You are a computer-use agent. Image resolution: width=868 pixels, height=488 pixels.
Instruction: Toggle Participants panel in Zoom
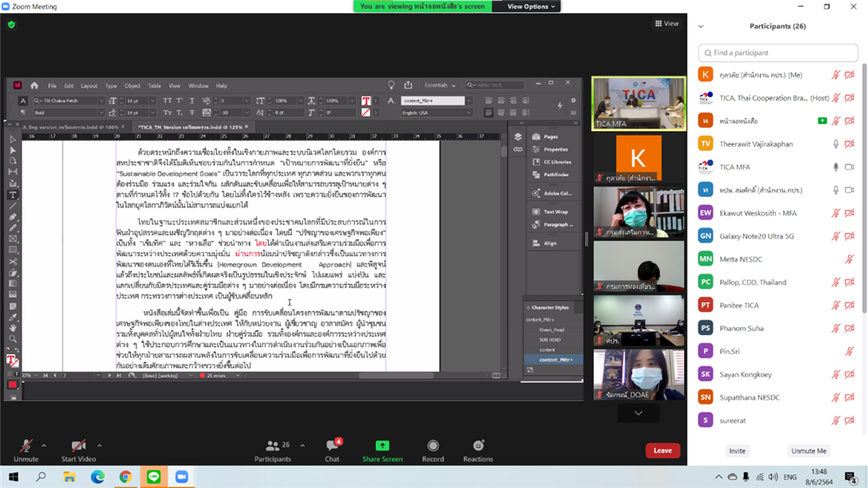(273, 451)
